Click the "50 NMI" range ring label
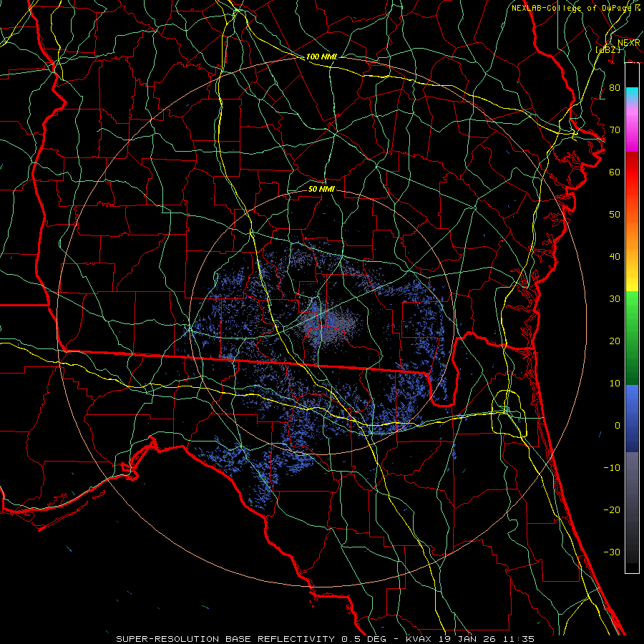This screenshot has height=644, width=644. 321,189
